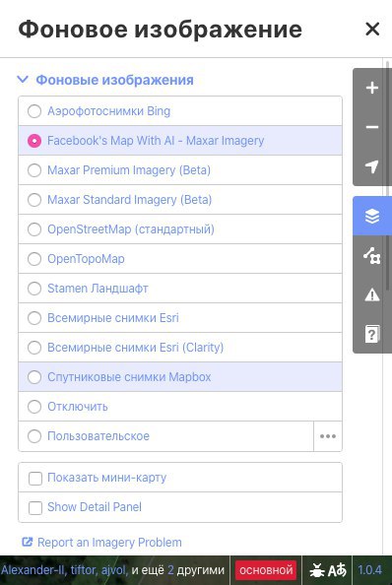Click the основной source switch button

(266, 570)
